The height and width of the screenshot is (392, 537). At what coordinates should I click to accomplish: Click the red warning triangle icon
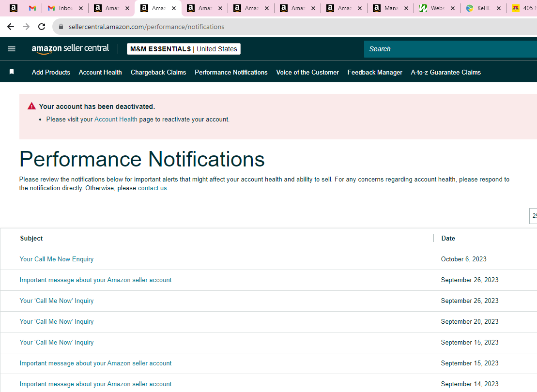(31, 106)
